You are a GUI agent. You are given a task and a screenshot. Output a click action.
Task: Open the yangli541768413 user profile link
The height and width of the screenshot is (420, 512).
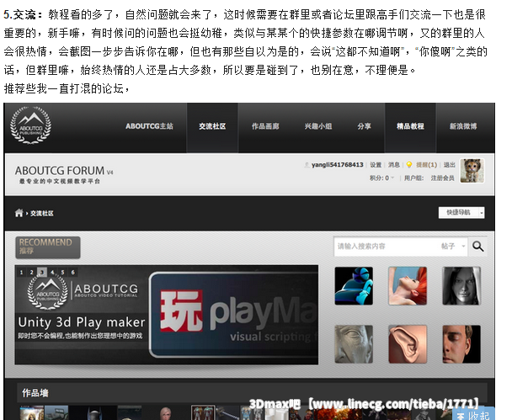[337, 165]
